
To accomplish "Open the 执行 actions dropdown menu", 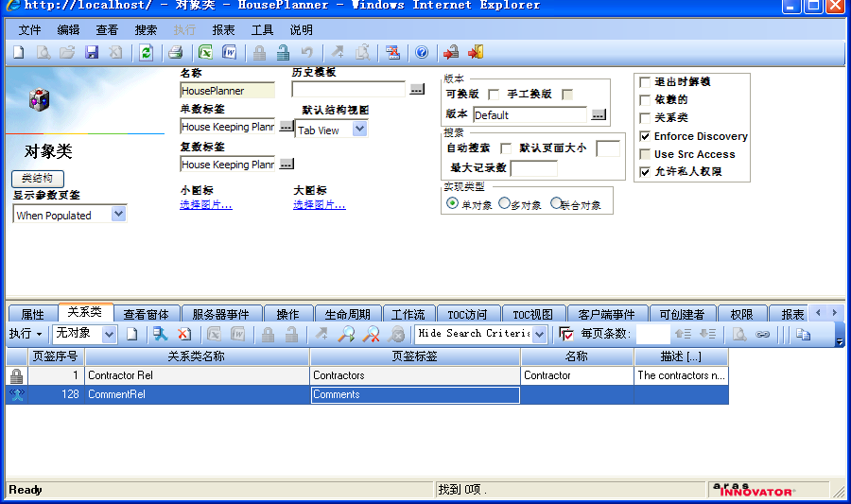I will tap(26, 334).
